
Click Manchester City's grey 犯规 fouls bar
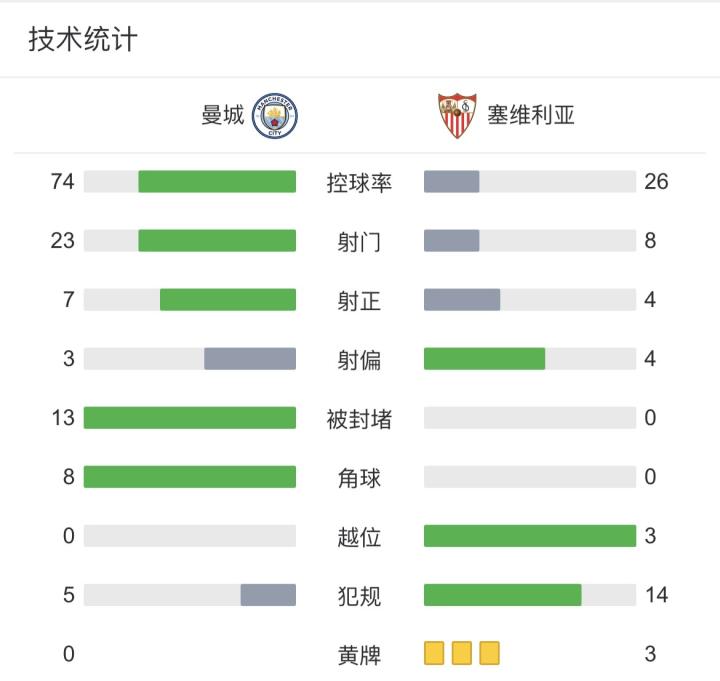268,595
